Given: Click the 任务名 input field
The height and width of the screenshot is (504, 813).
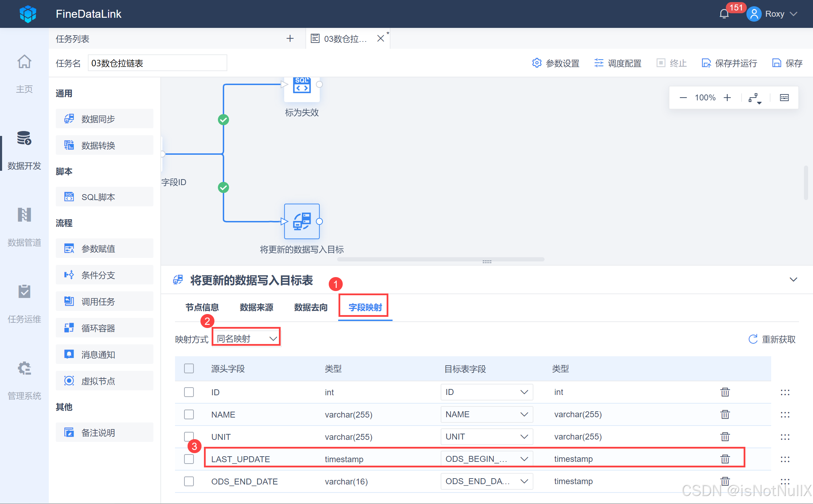Looking at the screenshot, I should (157, 63).
